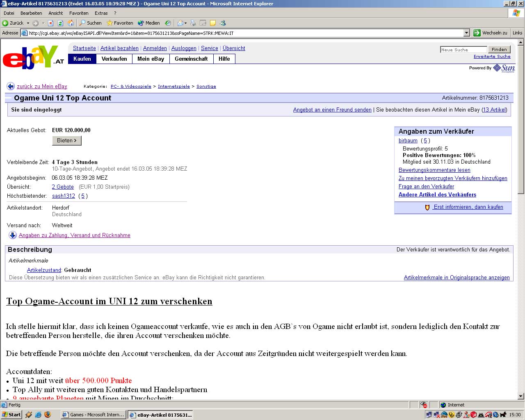Open the 2 Gebote bid history link

pos(63,187)
